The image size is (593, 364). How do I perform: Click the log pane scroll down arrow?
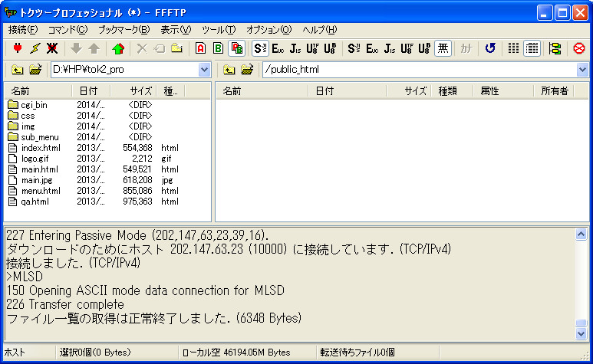click(x=582, y=333)
